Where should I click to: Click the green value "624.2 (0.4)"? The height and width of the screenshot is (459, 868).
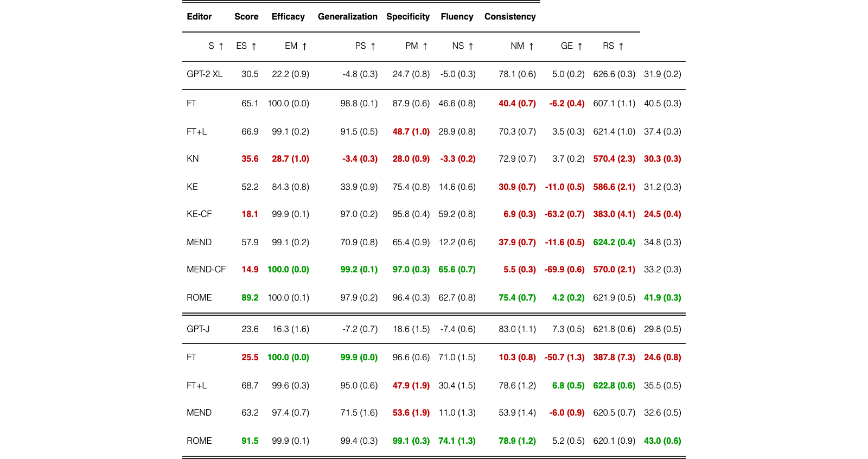coord(614,243)
